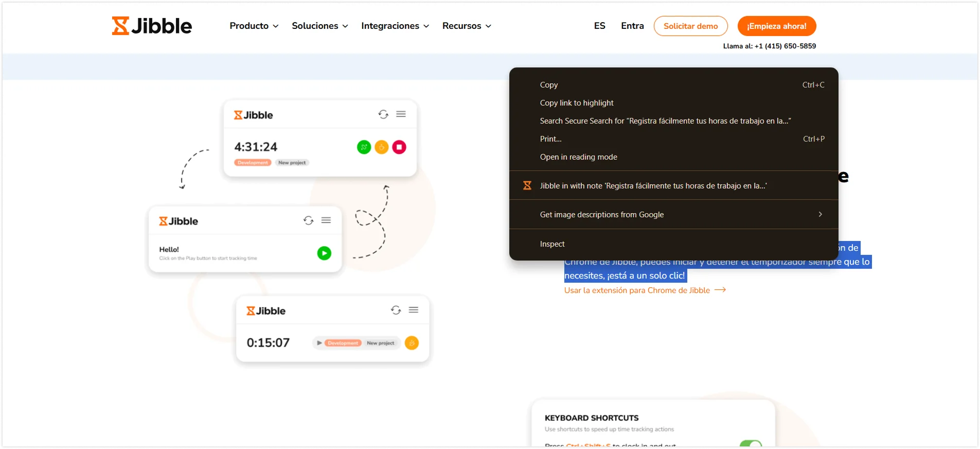Choose Print... from the context menu
980x449 pixels.
tap(674, 139)
